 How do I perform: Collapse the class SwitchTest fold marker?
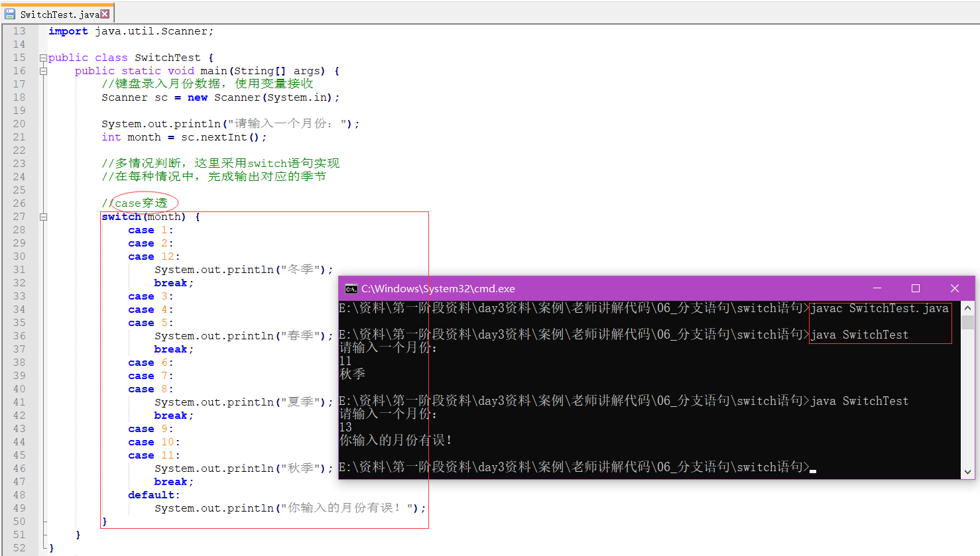tap(43, 58)
